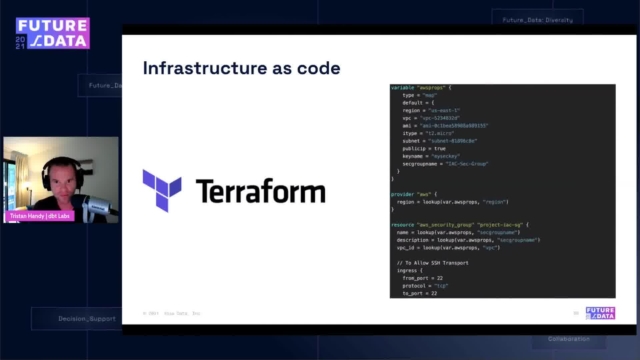The height and width of the screenshot is (360, 640).
Task: Click the slide footer copyright text
Action: (171, 313)
